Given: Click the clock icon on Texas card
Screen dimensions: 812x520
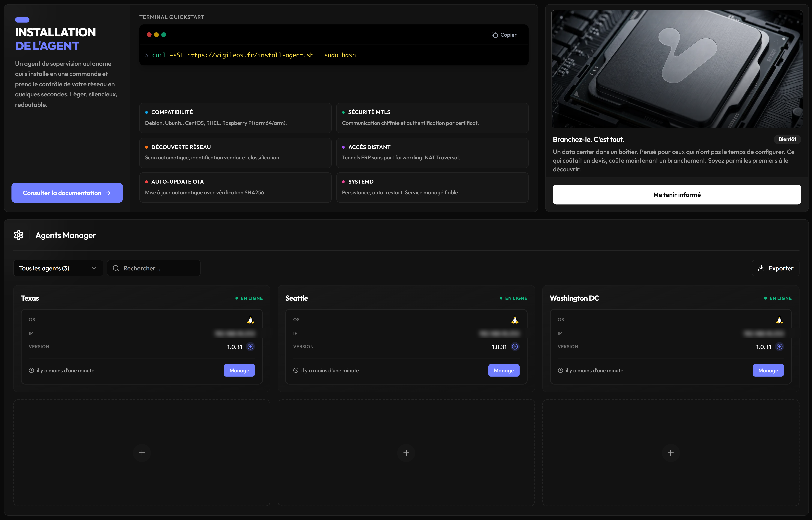Looking at the screenshot, I should click(x=31, y=370).
